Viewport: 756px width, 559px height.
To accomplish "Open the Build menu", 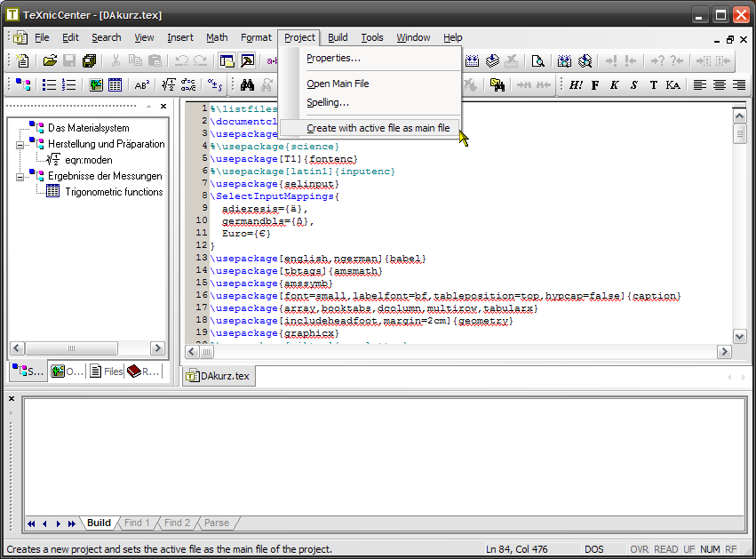I will 338,37.
